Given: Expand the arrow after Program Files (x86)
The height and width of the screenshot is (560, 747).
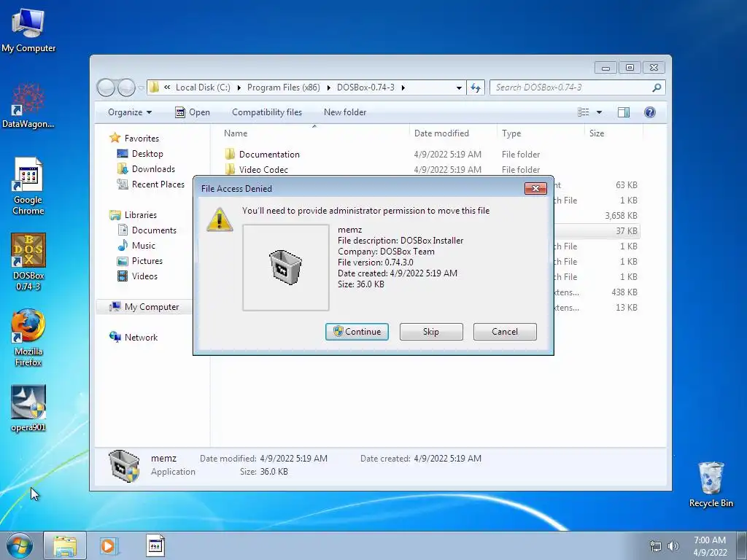Looking at the screenshot, I should click(329, 87).
